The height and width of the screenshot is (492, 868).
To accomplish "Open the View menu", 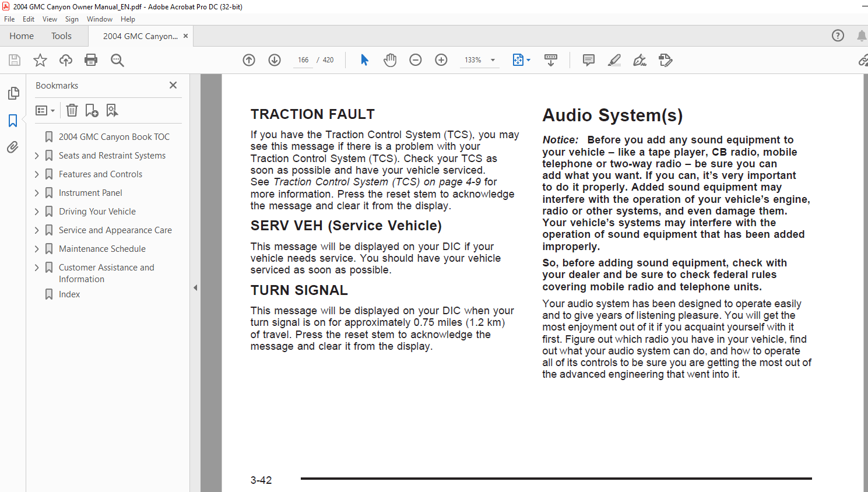I will 50,19.
